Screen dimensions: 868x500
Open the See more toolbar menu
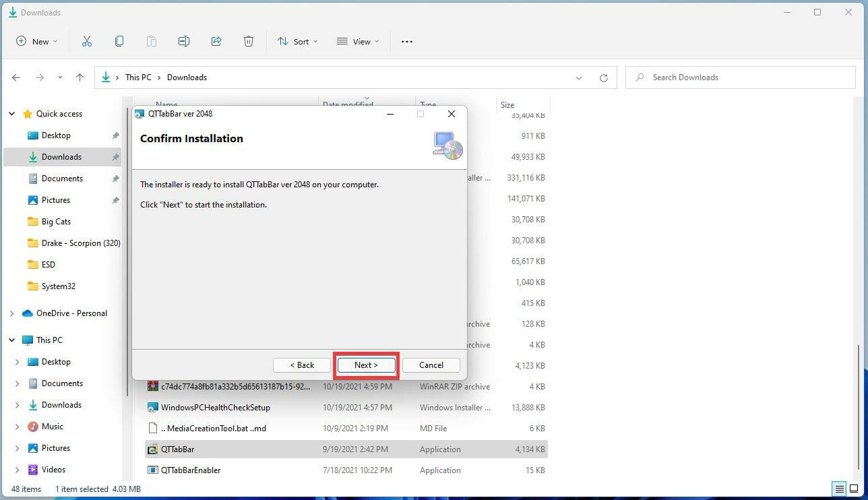pyautogui.click(x=406, y=41)
